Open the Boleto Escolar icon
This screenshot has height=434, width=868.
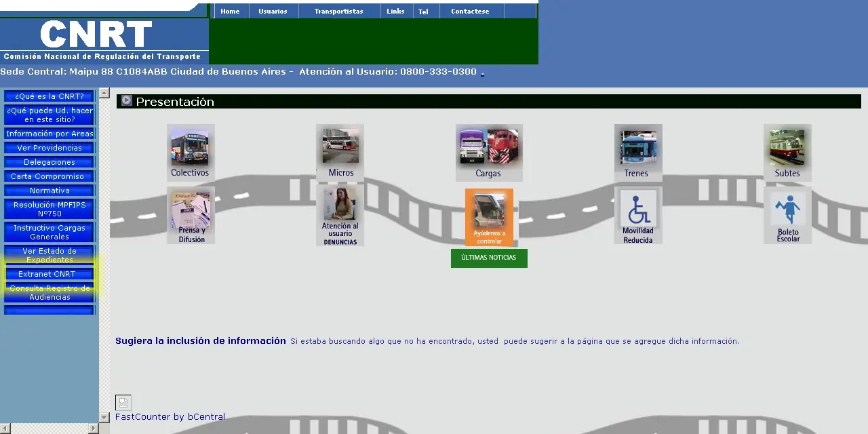(787, 216)
